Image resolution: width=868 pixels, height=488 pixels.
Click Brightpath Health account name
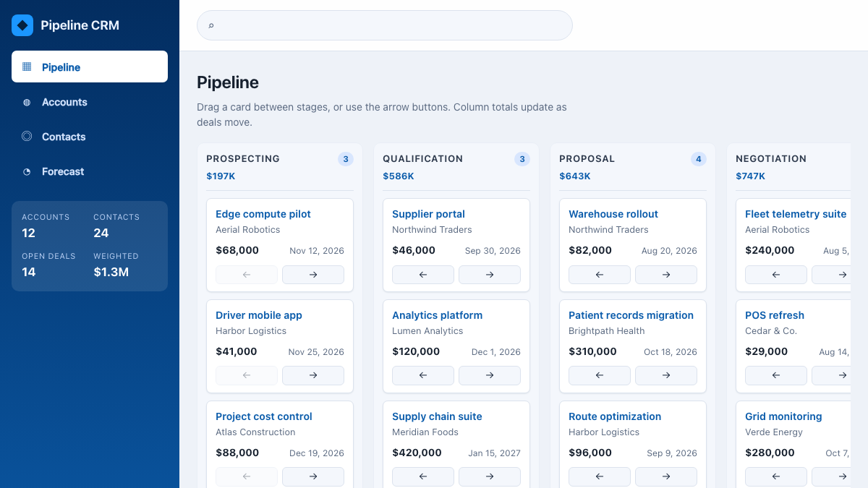point(606,330)
